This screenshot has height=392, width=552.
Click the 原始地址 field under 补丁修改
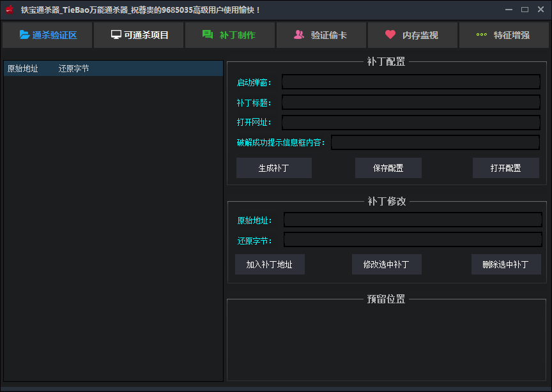(412, 220)
